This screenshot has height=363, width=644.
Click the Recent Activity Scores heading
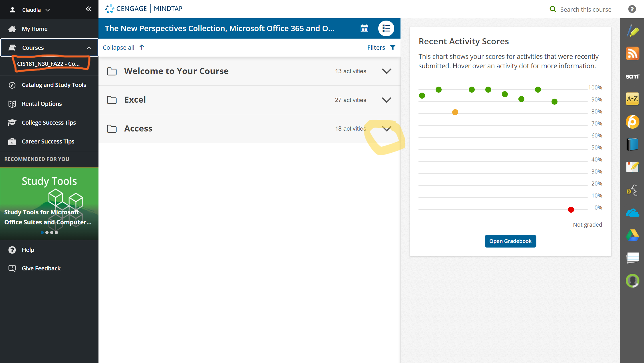pyautogui.click(x=464, y=41)
